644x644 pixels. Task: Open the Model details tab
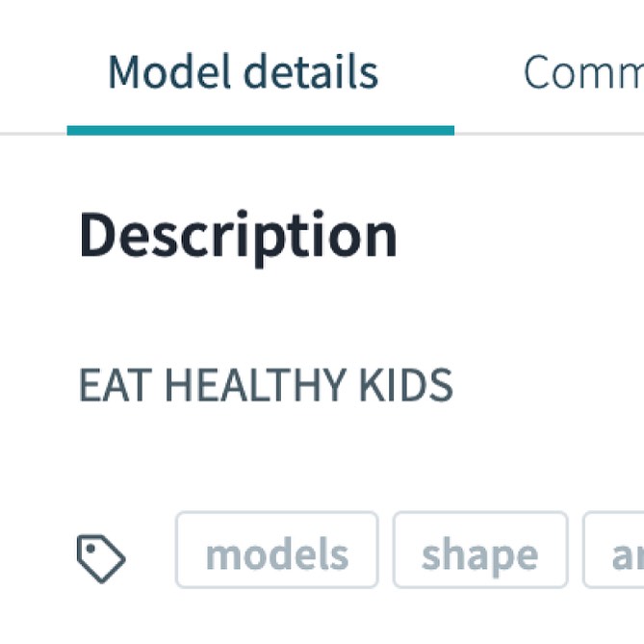(x=243, y=72)
